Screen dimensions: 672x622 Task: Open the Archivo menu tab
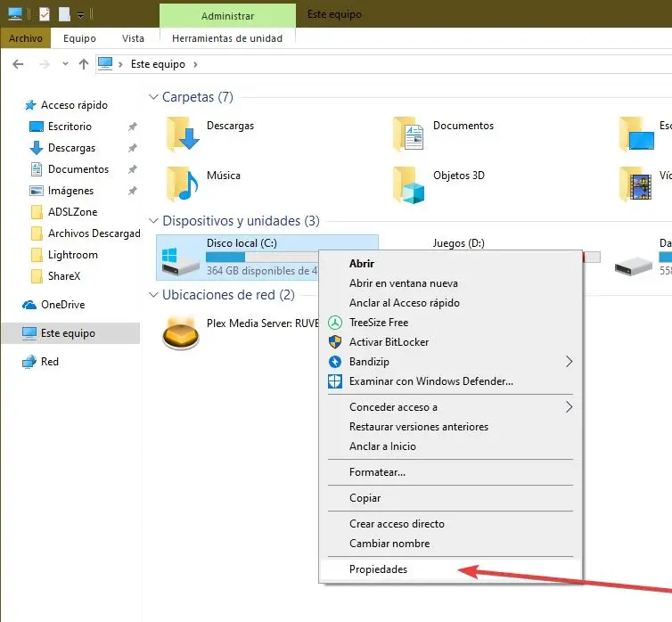(x=26, y=38)
